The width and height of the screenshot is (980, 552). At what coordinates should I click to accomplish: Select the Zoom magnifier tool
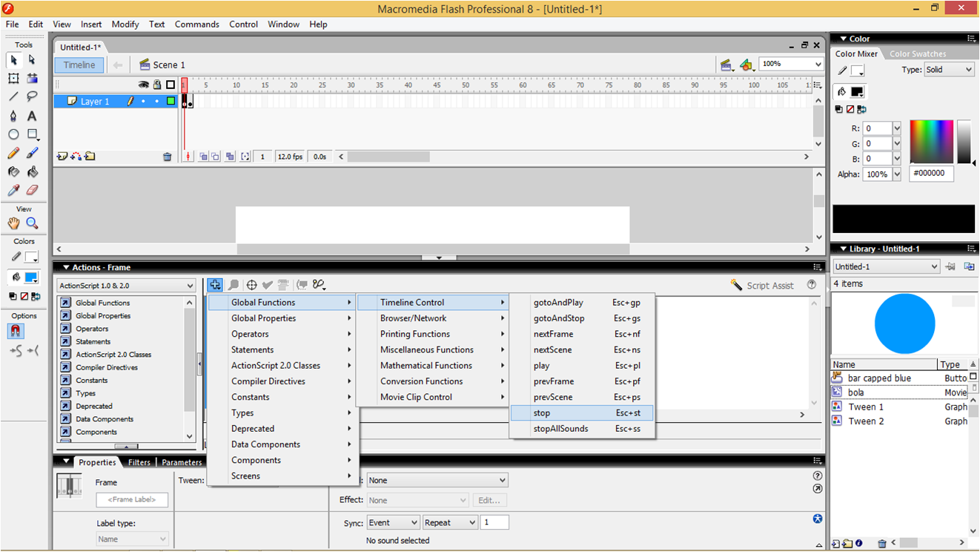(32, 223)
